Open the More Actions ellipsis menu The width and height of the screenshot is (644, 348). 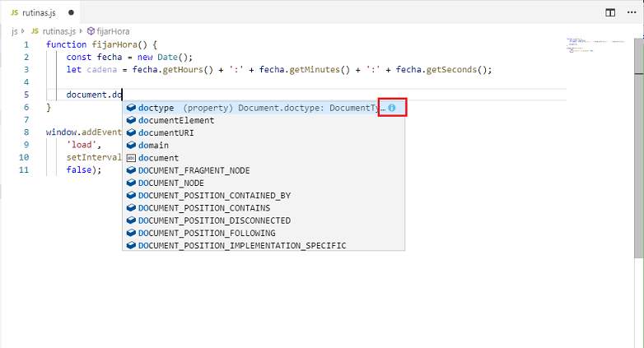(x=632, y=12)
